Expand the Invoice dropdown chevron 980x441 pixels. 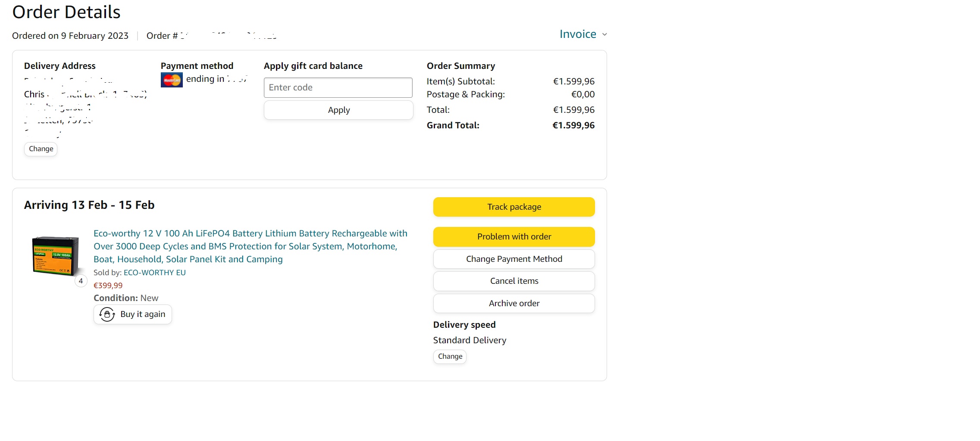click(604, 34)
